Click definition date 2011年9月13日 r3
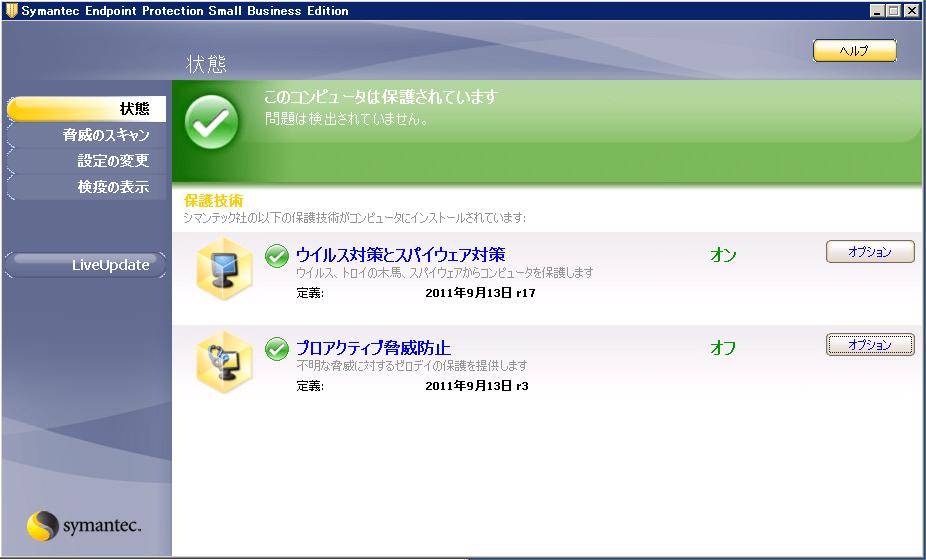 pos(477,386)
